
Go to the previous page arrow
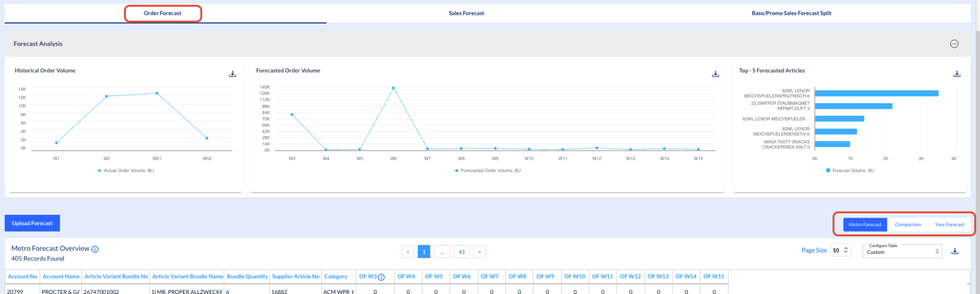click(408, 252)
